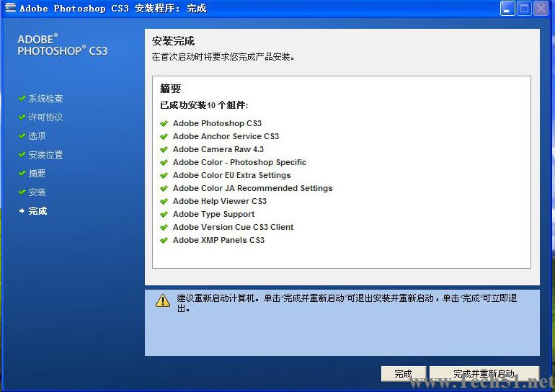Image resolution: width=555 pixels, height=392 pixels.
Task: Click the Adobe Photoshop CS3 component text
Action: [217, 123]
